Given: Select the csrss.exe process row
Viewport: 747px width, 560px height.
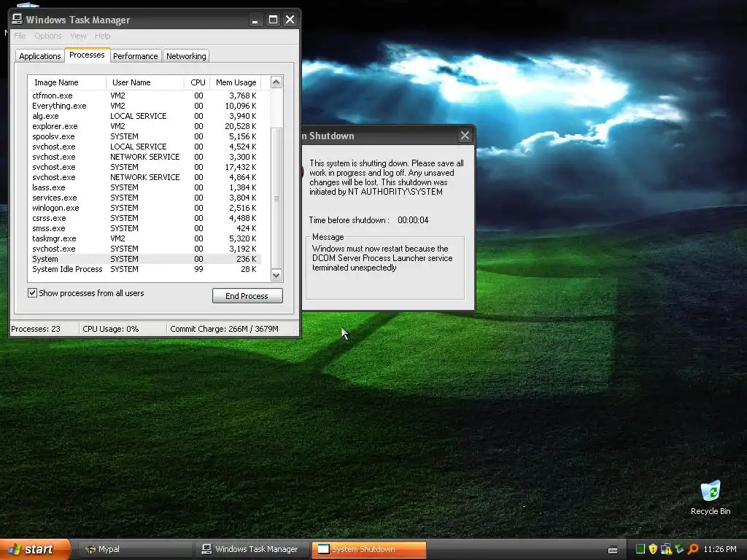Looking at the screenshot, I should pyautogui.click(x=144, y=218).
